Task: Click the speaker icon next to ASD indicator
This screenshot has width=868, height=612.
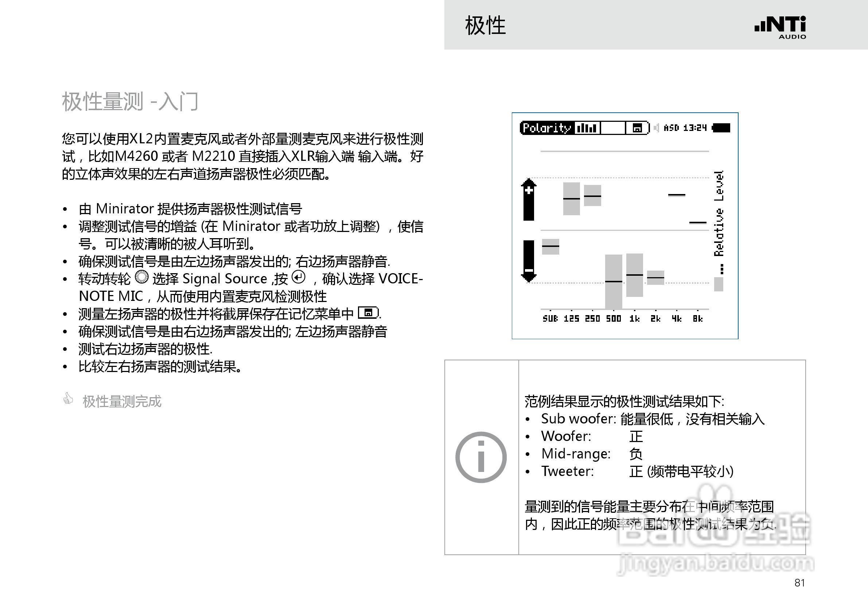Action: 657,128
